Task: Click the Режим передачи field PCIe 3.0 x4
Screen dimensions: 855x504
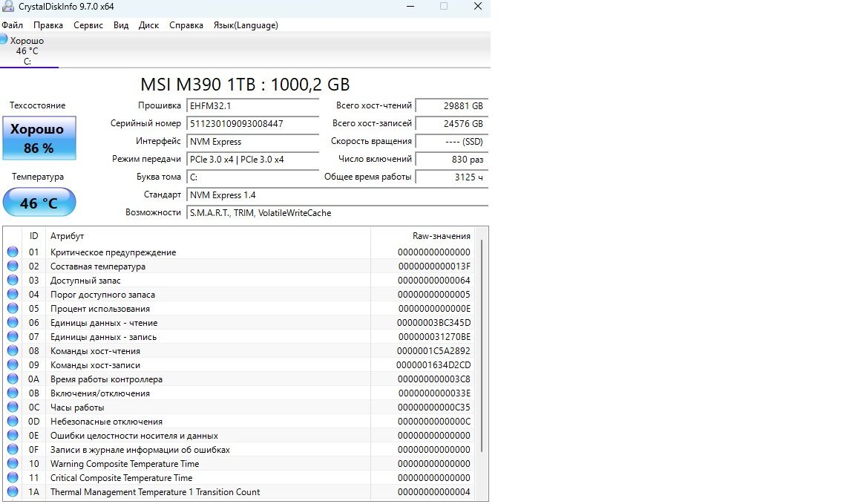Action: pyautogui.click(x=252, y=160)
